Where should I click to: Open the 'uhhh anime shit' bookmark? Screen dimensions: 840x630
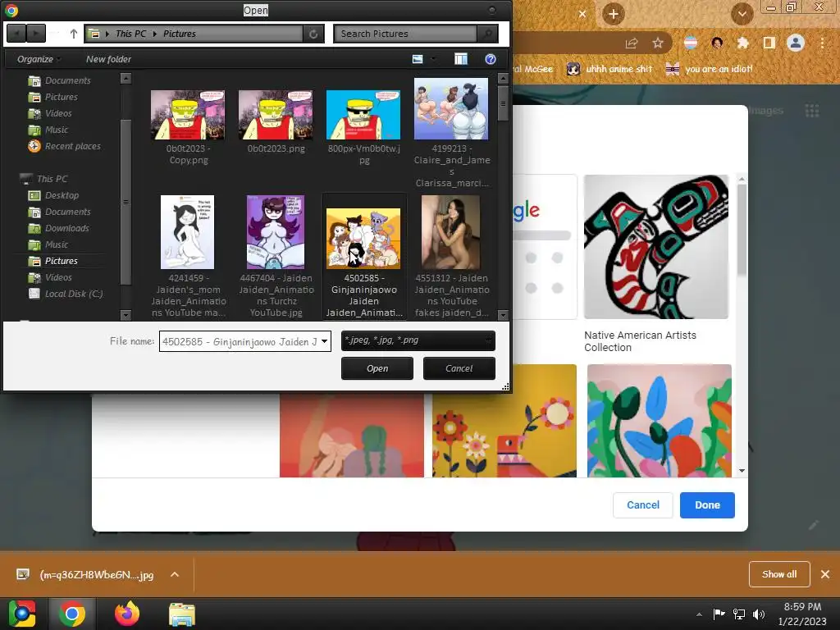click(x=609, y=69)
